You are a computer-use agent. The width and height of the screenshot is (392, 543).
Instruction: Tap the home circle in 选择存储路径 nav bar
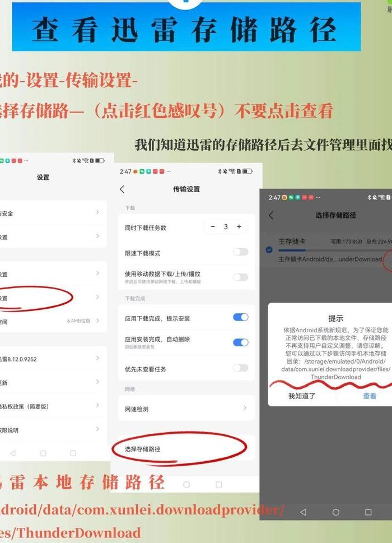335,512
